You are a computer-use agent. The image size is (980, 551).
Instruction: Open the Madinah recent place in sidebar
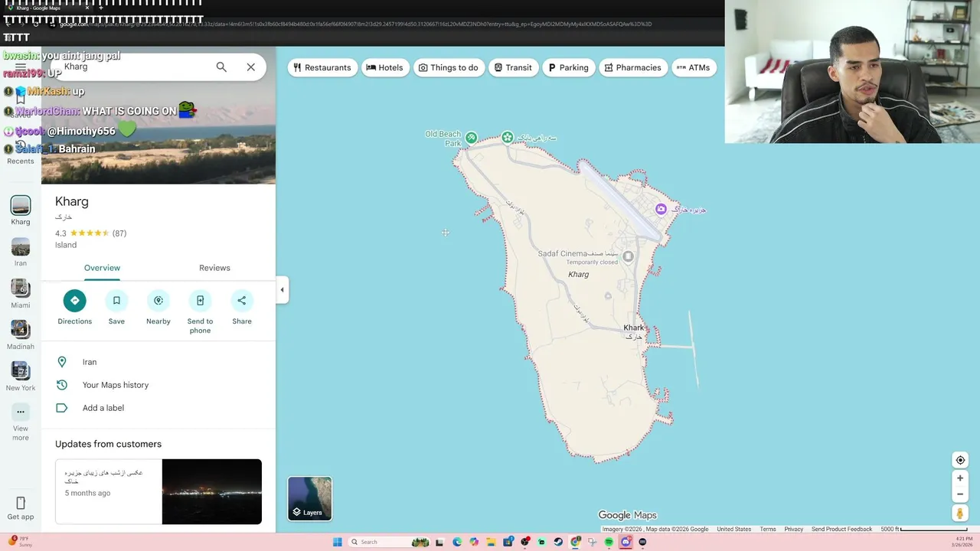21,335
